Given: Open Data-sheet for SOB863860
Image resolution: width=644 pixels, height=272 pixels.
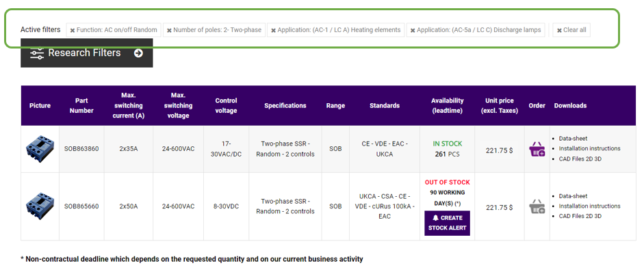Looking at the screenshot, I should tap(573, 139).
